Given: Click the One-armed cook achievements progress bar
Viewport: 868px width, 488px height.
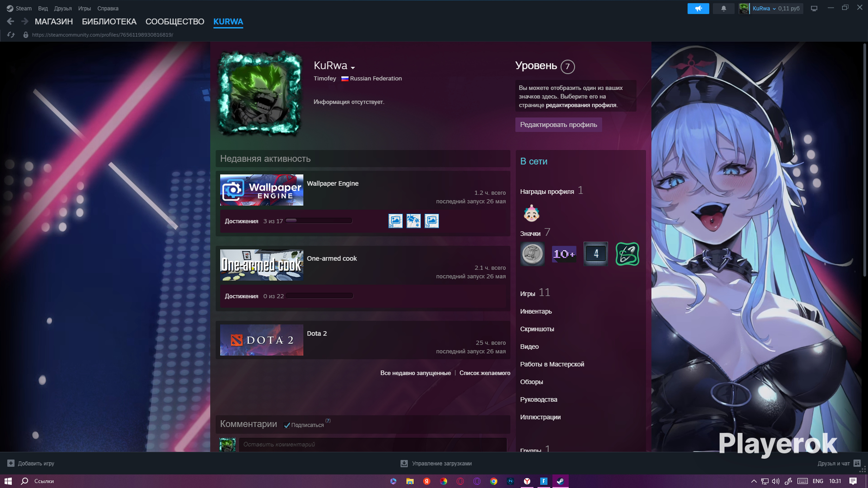Looking at the screenshot, I should tap(319, 296).
